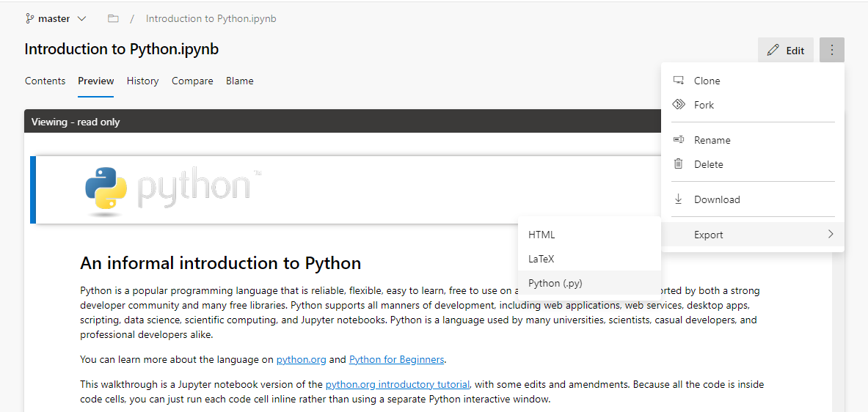Open the vertical ellipsis more-actions menu
Viewport: 868px width, 412px height.
pos(831,51)
